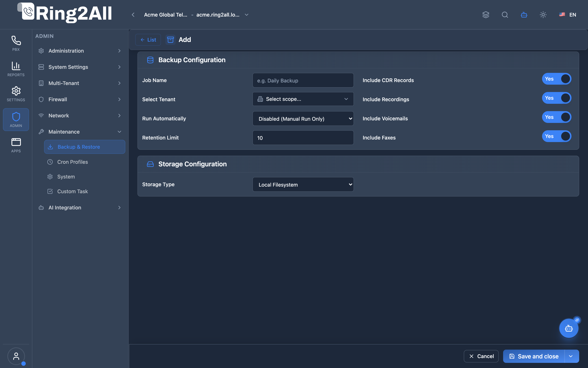Open the language selector EN
Screen dimensions: 588x368
567,15
